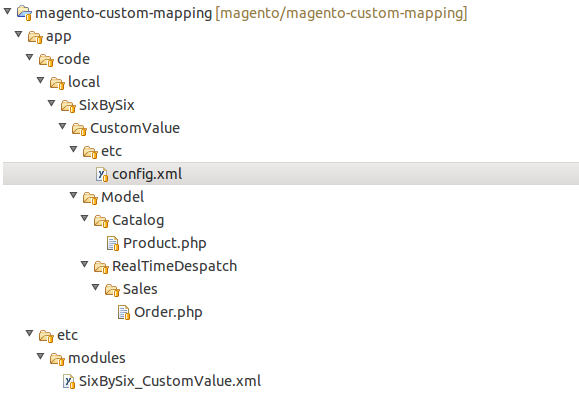
Task: Select the SixBySix_CustomValue.xml file name
Action: (170, 382)
